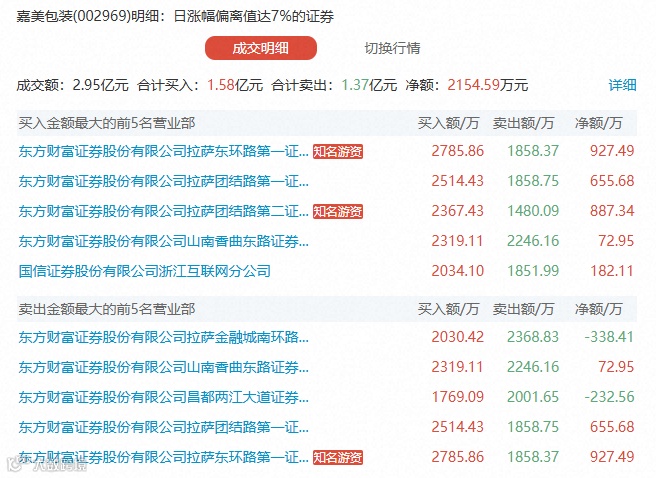Open 拉萨团结路第一证 branch in top-sellers list
Viewport: 656px width, 478px height.
tap(164, 427)
